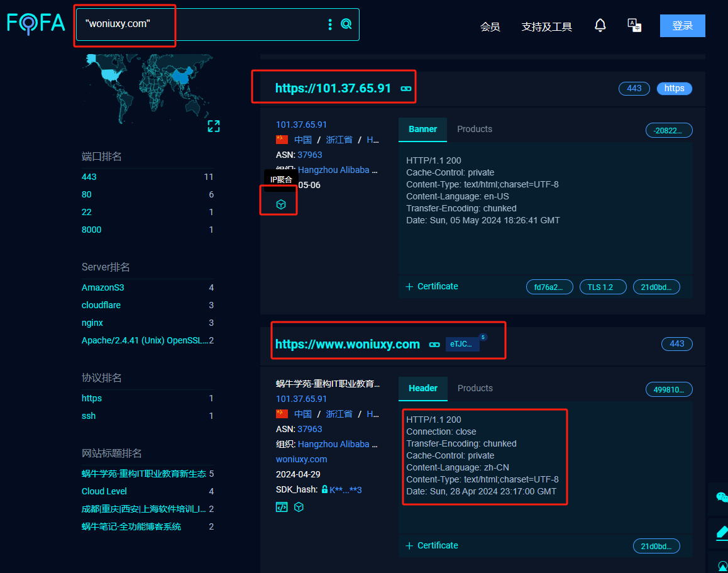Click the SDK_hash lock icon
Image resolution: width=728 pixels, height=573 pixels.
[x=324, y=489]
